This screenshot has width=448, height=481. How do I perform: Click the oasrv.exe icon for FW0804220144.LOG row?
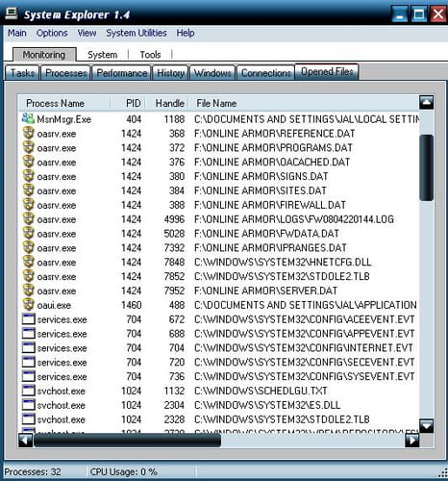coord(28,218)
